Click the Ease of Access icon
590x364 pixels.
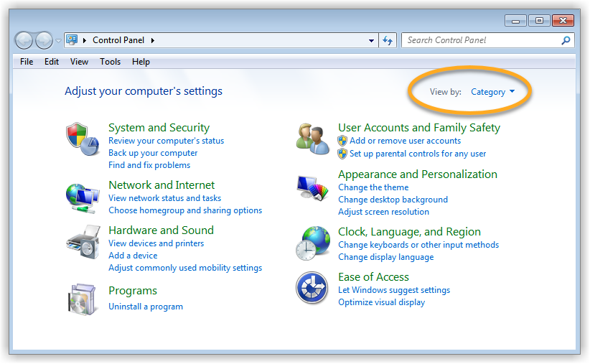(x=312, y=289)
